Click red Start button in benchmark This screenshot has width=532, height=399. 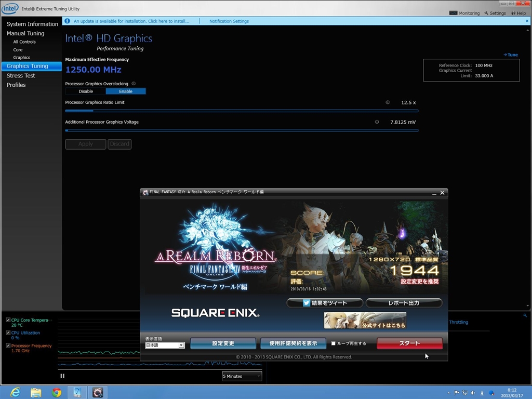(409, 343)
